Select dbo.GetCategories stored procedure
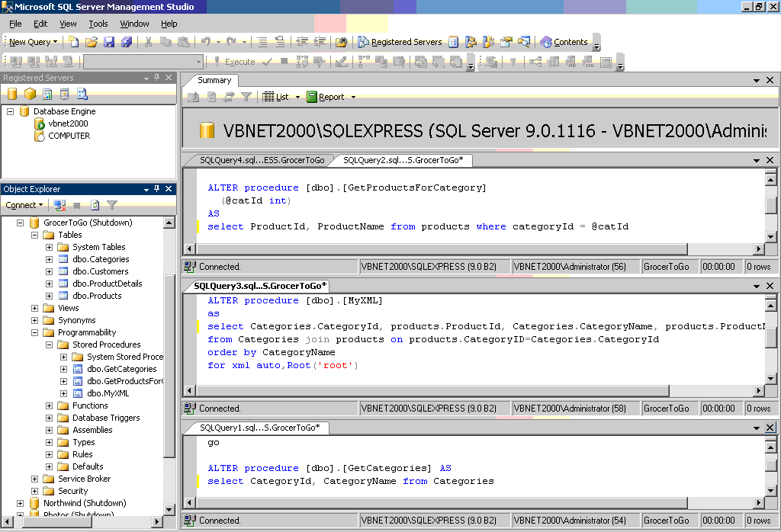 121,369
